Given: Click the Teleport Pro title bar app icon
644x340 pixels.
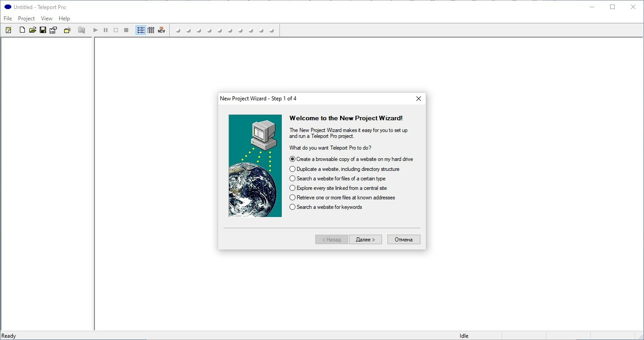Looking at the screenshot, I should [8, 7].
